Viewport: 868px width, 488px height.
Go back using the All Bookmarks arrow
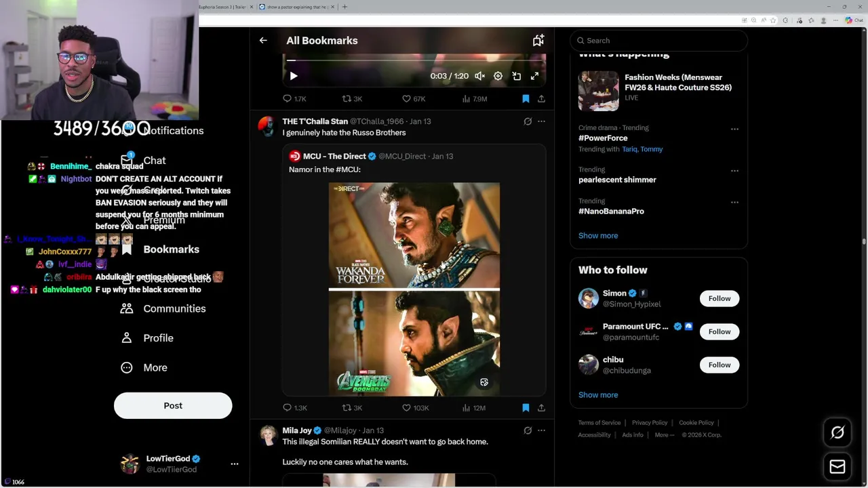point(263,41)
